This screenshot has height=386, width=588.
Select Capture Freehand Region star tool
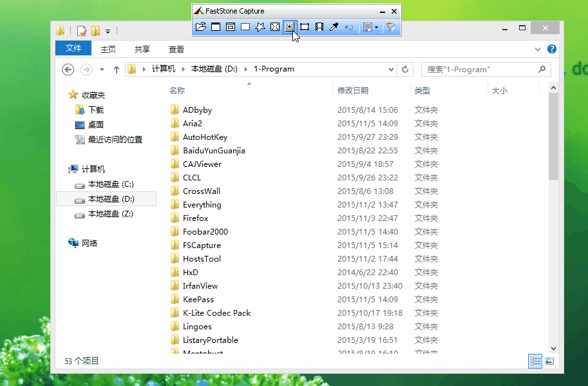click(x=260, y=27)
